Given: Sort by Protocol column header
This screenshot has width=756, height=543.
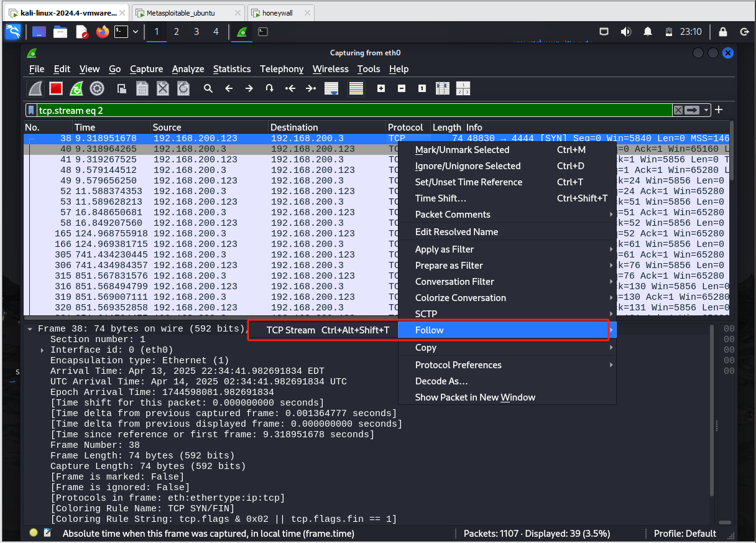Looking at the screenshot, I should (408, 128).
